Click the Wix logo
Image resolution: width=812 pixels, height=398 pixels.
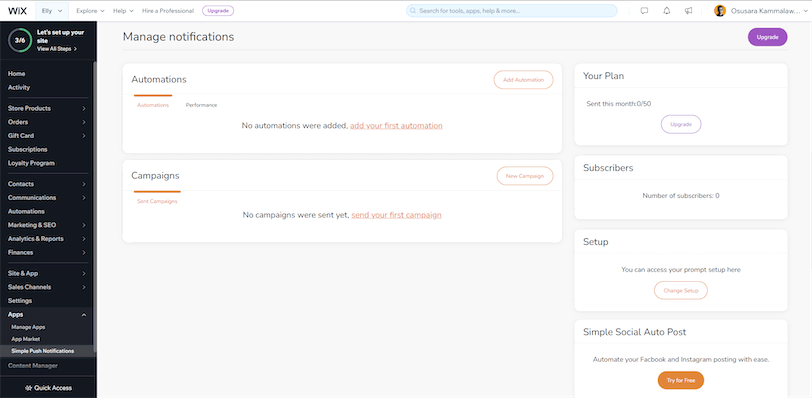(17, 11)
